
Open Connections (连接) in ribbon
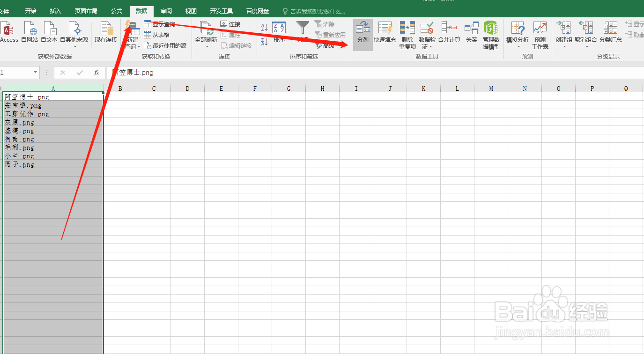tap(230, 24)
